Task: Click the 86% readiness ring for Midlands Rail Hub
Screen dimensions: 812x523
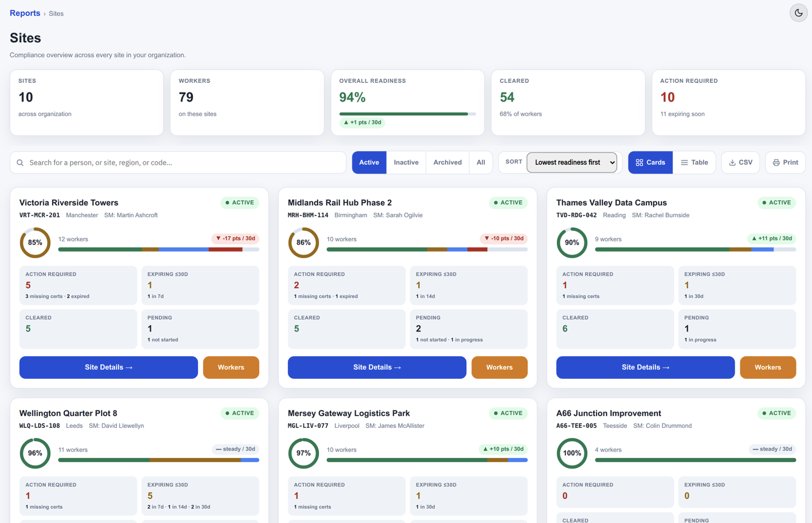Action: pyautogui.click(x=303, y=242)
